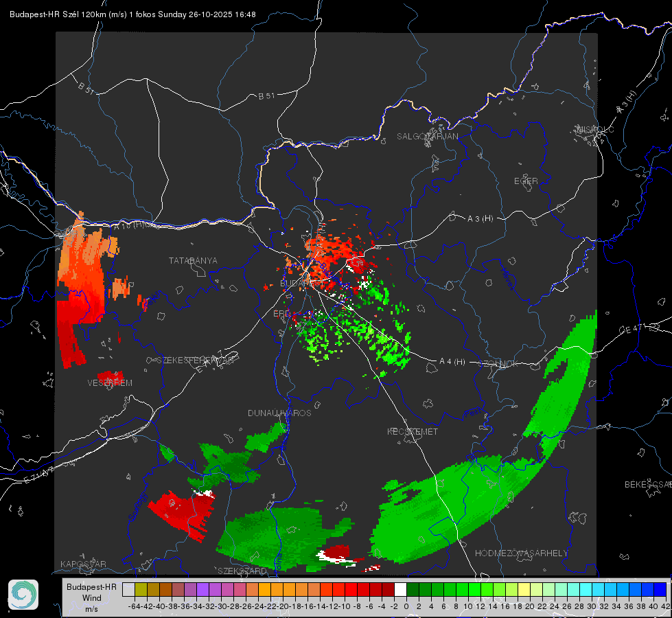Click the white legend swatch between -2 and 0
The image size is (672, 618).
[400, 590]
